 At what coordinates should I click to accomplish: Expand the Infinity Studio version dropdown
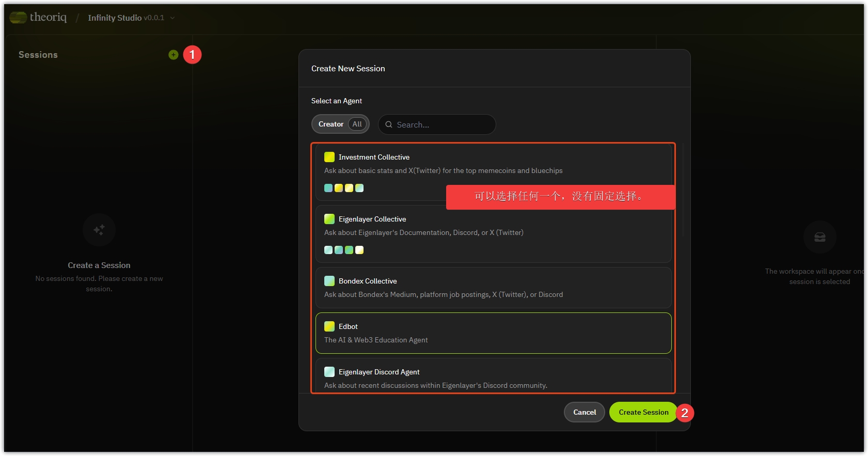(x=172, y=18)
